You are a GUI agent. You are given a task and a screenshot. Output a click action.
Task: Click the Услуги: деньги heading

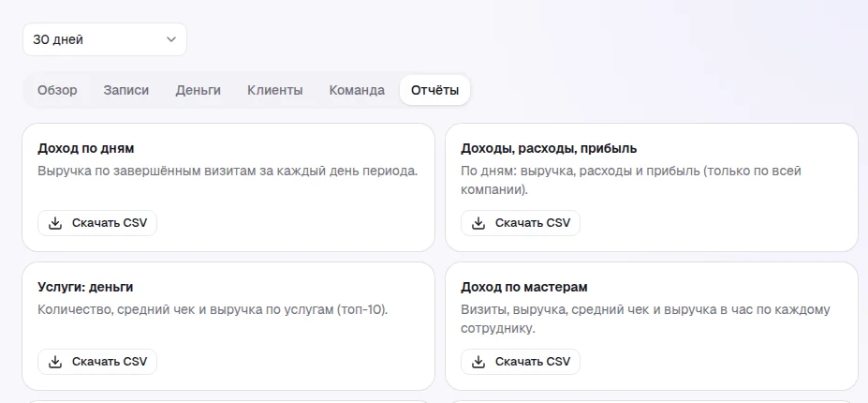[x=85, y=287]
